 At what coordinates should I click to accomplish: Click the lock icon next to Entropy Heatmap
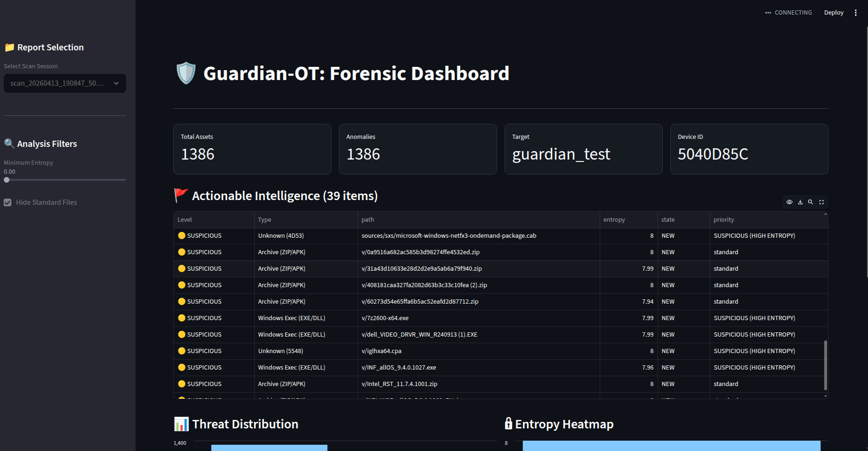pyautogui.click(x=508, y=423)
